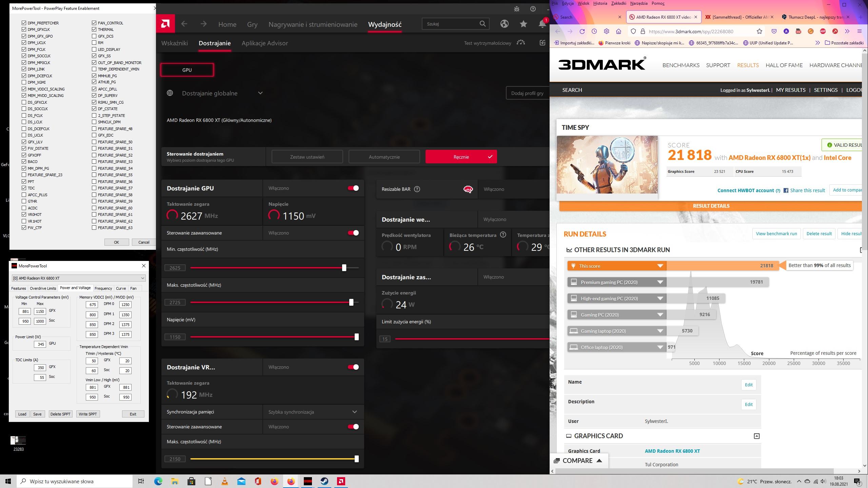Click Delete SPPT button
Image resolution: width=868 pixels, height=488 pixels.
point(60,414)
